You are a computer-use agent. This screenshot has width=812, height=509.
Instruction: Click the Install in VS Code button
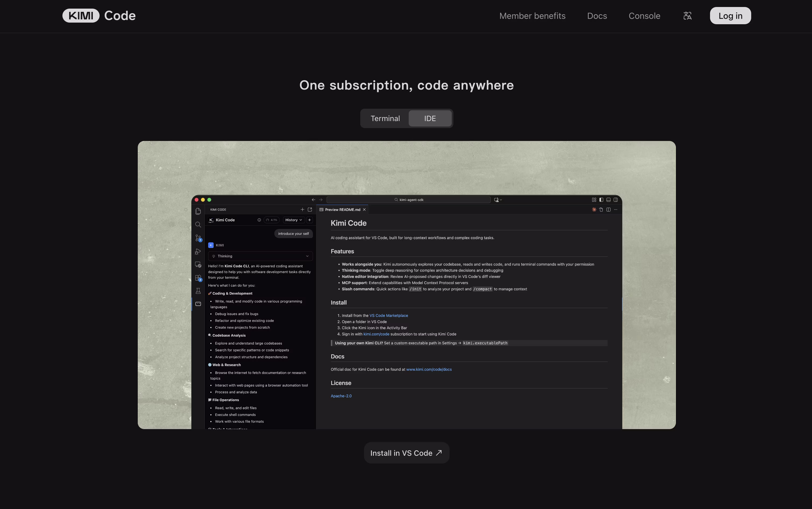pyautogui.click(x=406, y=453)
